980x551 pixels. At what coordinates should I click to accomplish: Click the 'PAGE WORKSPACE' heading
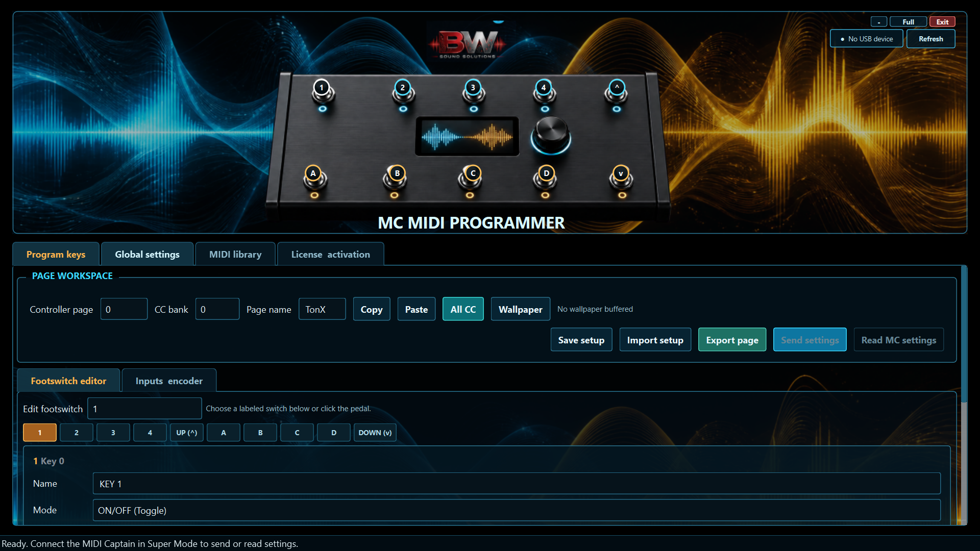(x=72, y=275)
